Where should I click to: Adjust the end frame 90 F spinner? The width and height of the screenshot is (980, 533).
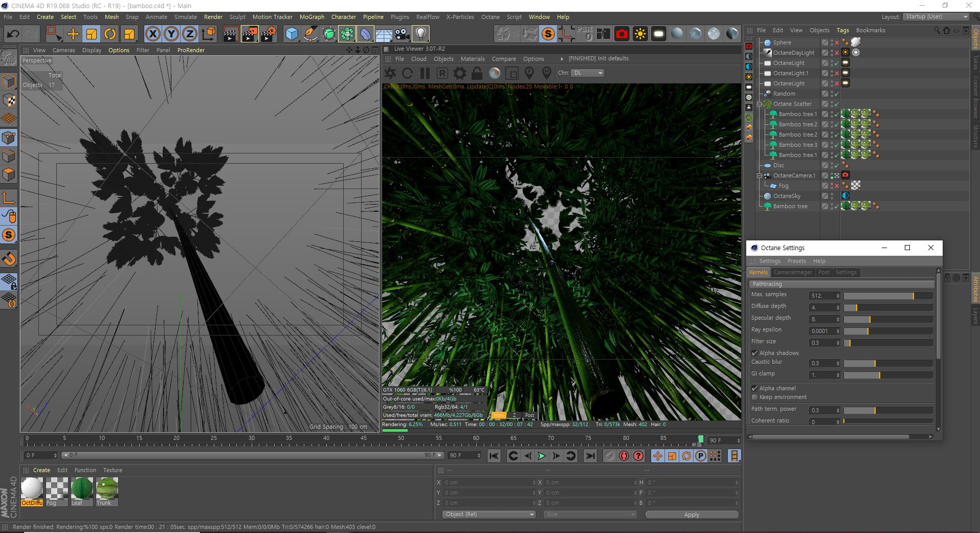click(479, 455)
